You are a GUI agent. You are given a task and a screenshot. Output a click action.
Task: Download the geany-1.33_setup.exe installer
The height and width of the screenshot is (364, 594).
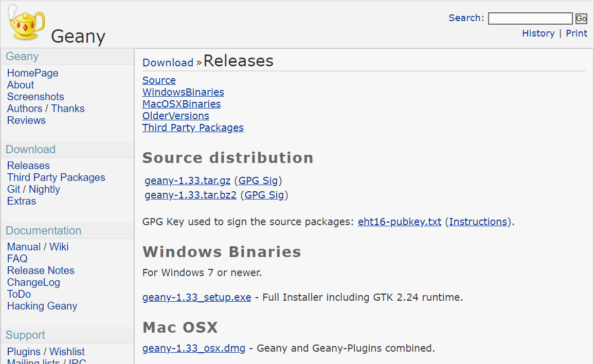[196, 297]
